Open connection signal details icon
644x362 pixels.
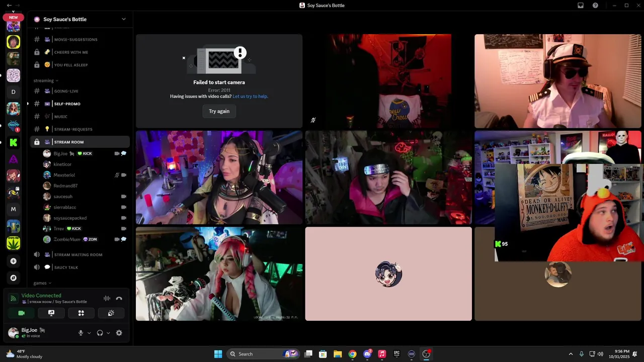click(x=14, y=298)
